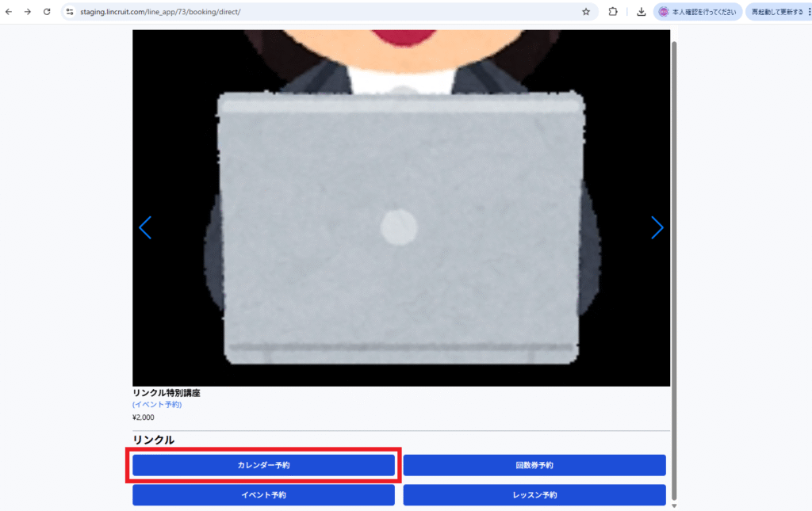This screenshot has height=511, width=812.
Task: Select the ¥2,000 price text
Action: coord(144,418)
